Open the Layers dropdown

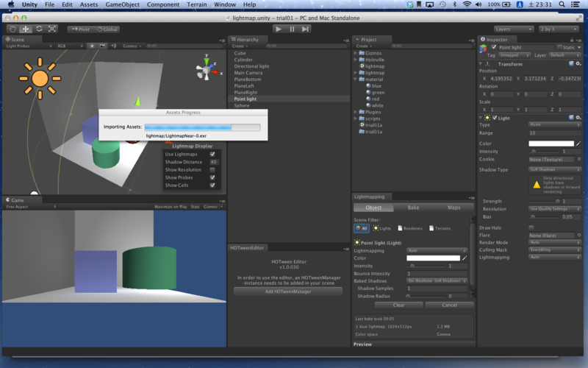pyautogui.click(x=513, y=29)
